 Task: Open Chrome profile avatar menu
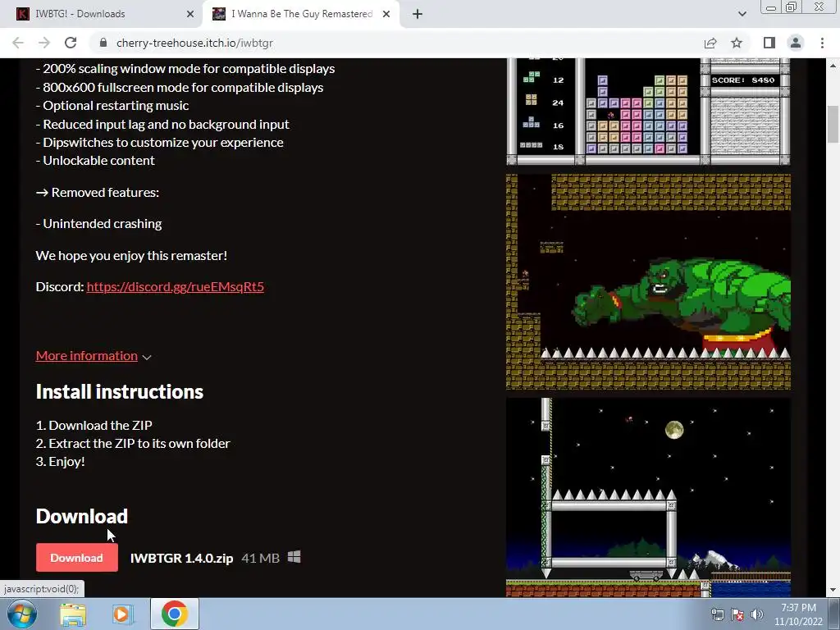(x=796, y=43)
